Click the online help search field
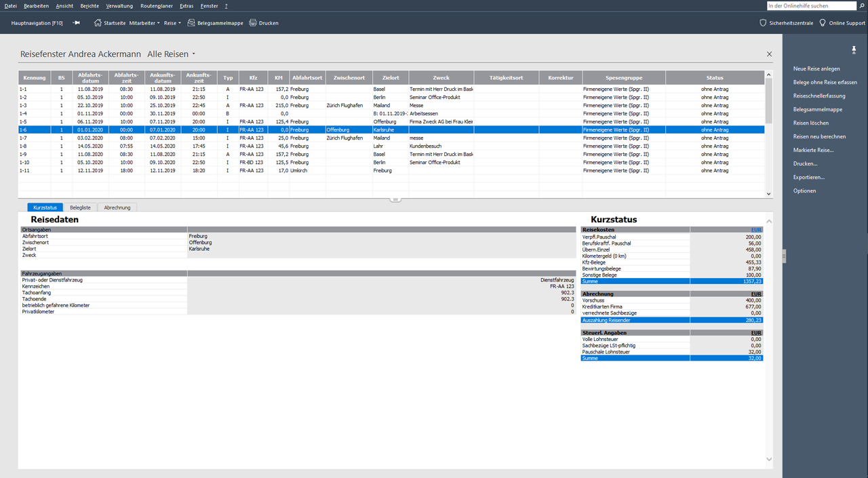The height and width of the screenshot is (478, 868). click(x=810, y=6)
